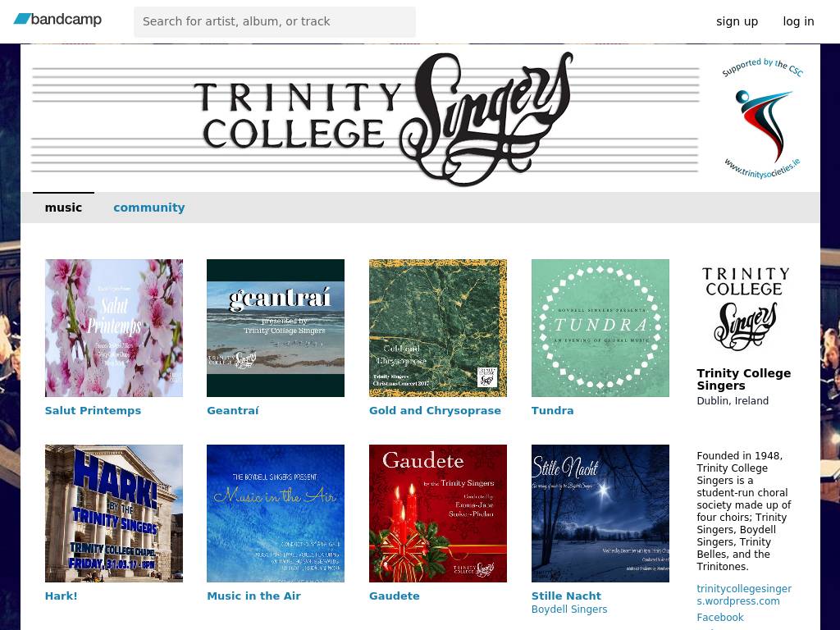The width and height of the screenshot is (840, 630).
Task: Click the sign up link
Action: click(737, 21)
